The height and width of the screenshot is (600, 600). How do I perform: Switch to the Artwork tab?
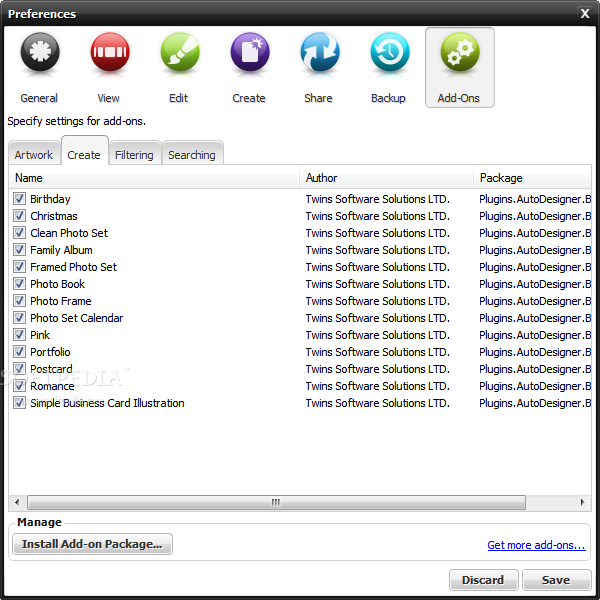tap(34, 154)
